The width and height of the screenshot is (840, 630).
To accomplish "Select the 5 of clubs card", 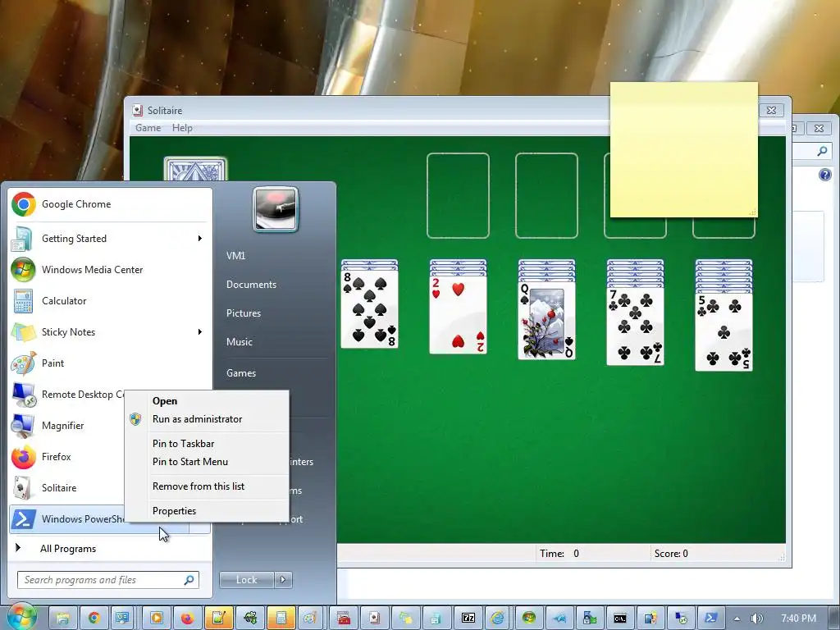I will 724,332.
